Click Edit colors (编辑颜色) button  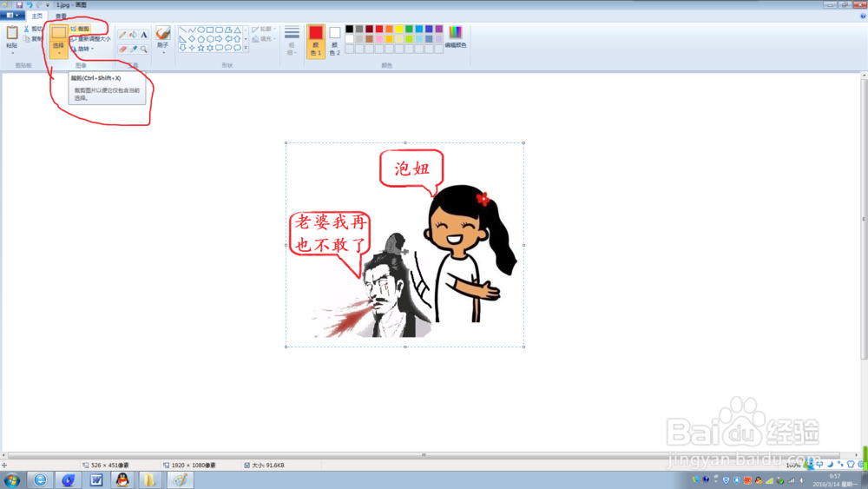click(x=456, y=36)
